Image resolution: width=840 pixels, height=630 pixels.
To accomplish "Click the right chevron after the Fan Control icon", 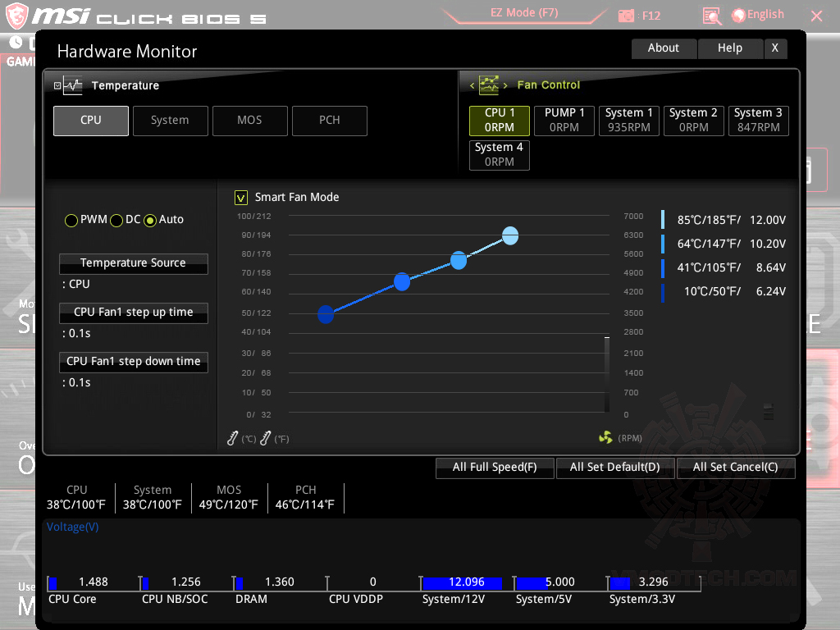I will 505,84.
